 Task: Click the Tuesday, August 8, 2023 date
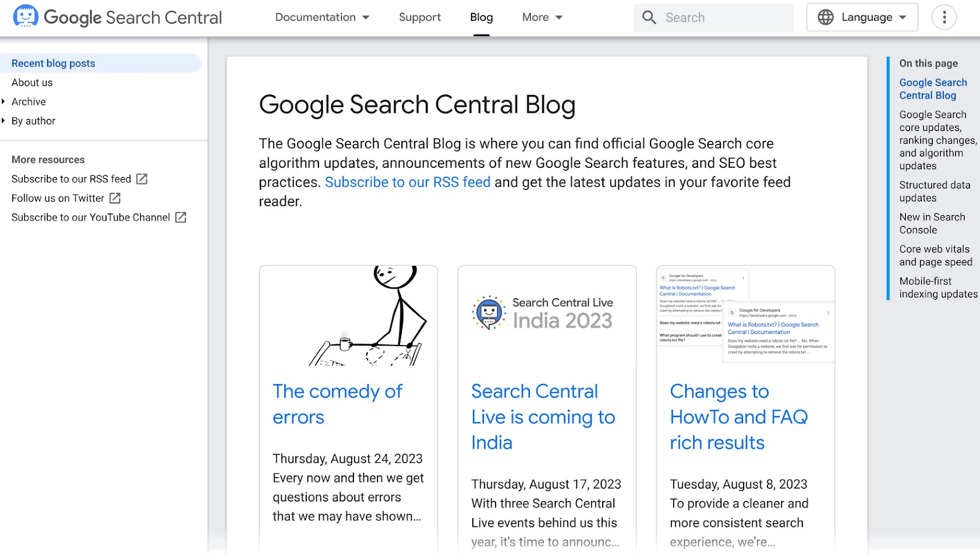click(x=738, y=484)
